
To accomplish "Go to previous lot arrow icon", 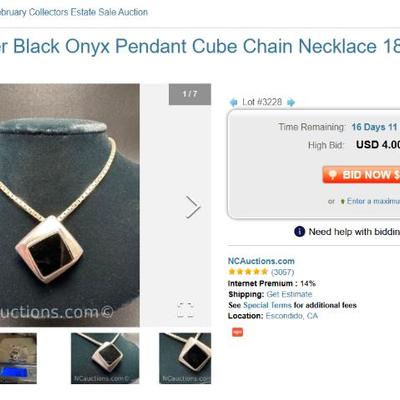I will coord(234,102).
